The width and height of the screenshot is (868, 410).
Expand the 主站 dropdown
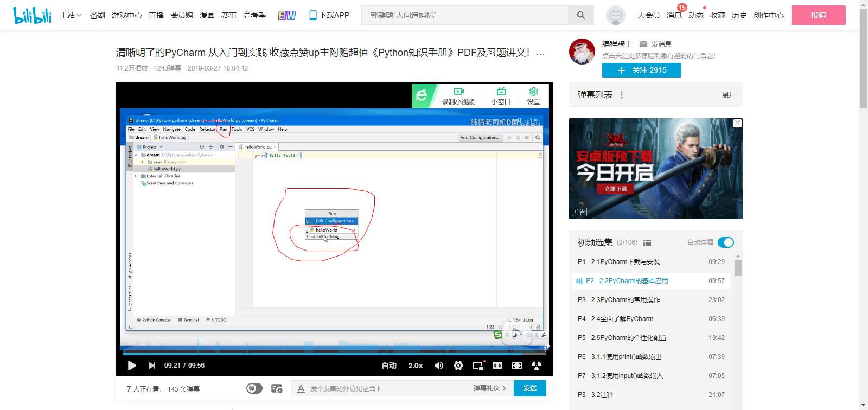coord(71,15)
